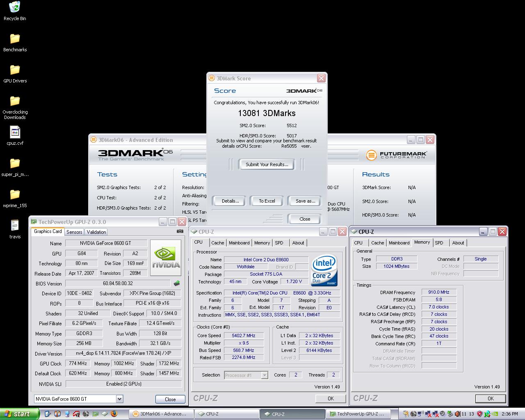Click the Core Speed 5402.7 MHz field
This screenshot has width=525, height=420.
[244, 336]
